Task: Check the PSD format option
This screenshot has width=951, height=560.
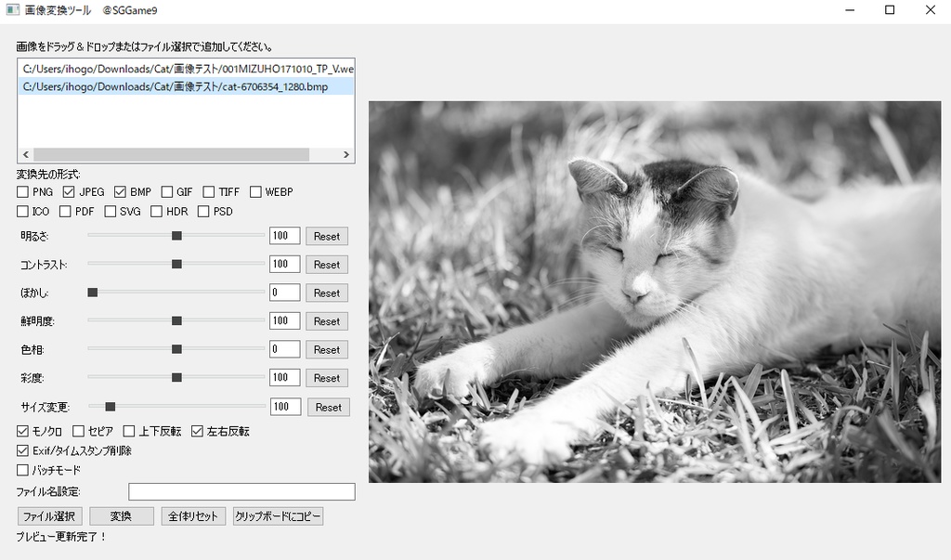Action: (203, 212)
